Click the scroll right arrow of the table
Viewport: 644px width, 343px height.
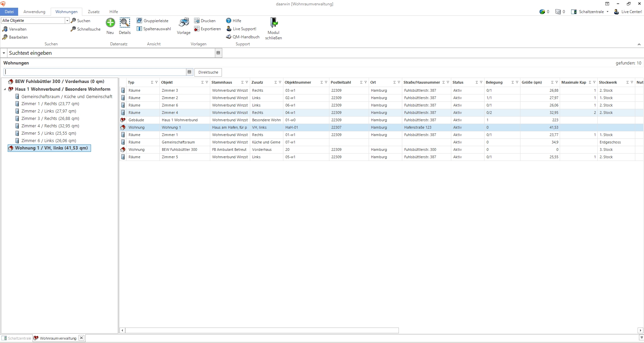point(640,331)
